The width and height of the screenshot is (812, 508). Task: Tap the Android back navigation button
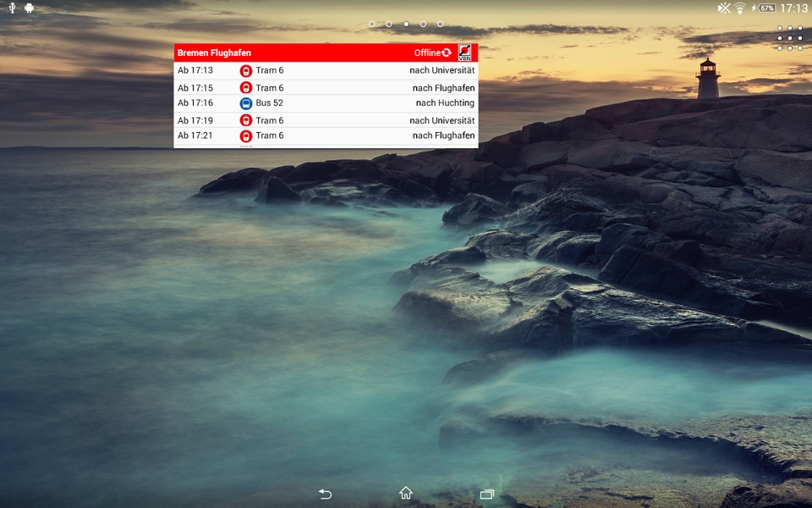325,494
